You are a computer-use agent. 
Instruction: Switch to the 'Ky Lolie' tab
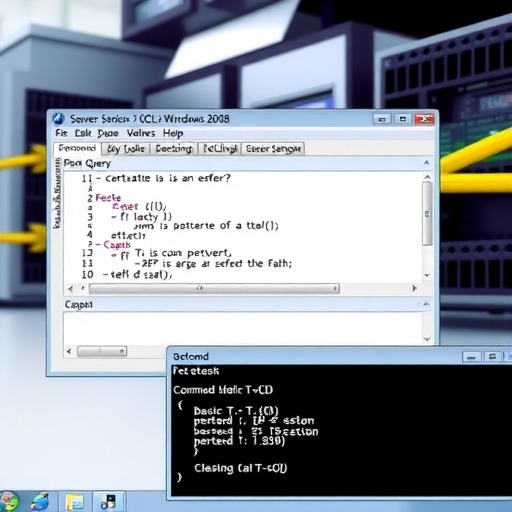coord(126,149)
